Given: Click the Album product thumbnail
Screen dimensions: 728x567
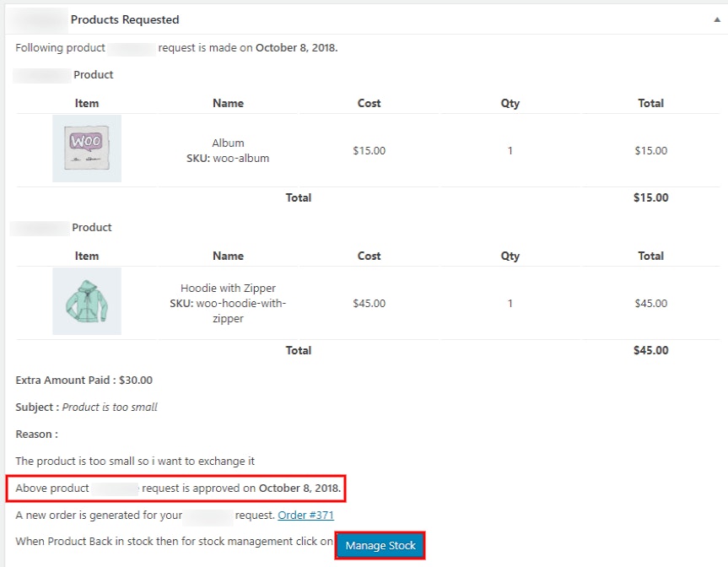Looking at the screenshot, I should pos(87,148).
